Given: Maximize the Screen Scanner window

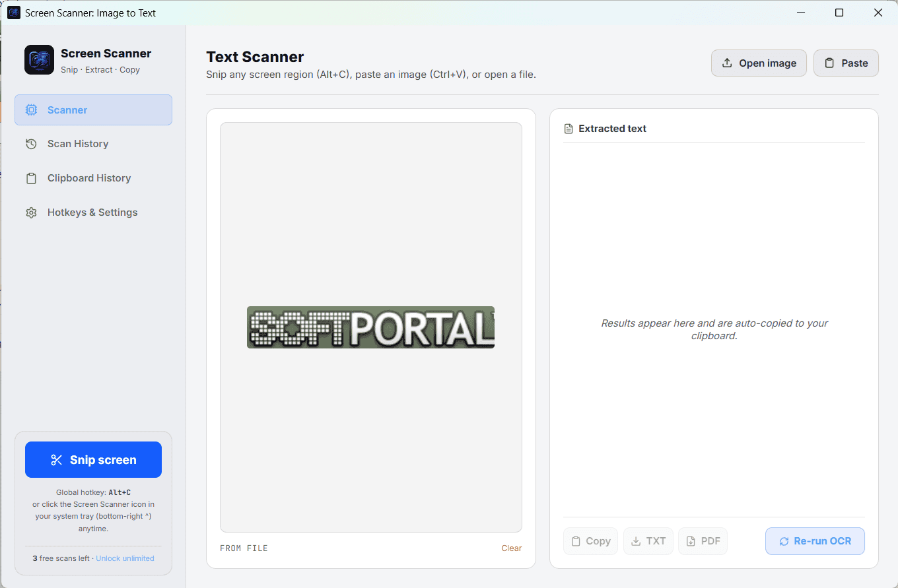Looking at the screenshot, I should [839, 13].
